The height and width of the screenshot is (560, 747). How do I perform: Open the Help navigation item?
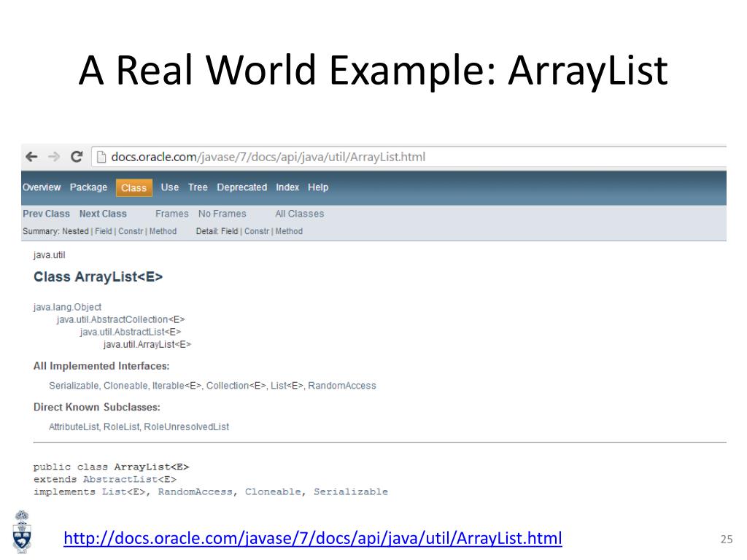(318, 187)
